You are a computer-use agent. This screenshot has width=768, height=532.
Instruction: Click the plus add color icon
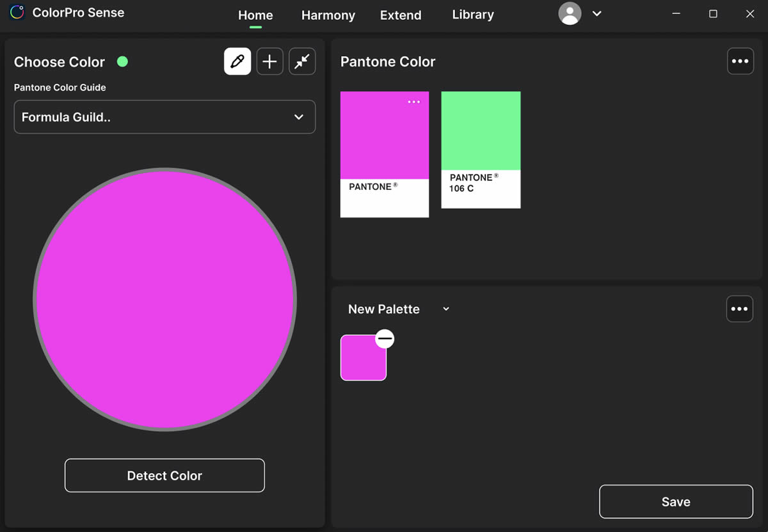pyautogui.click(x=270, y=61)
